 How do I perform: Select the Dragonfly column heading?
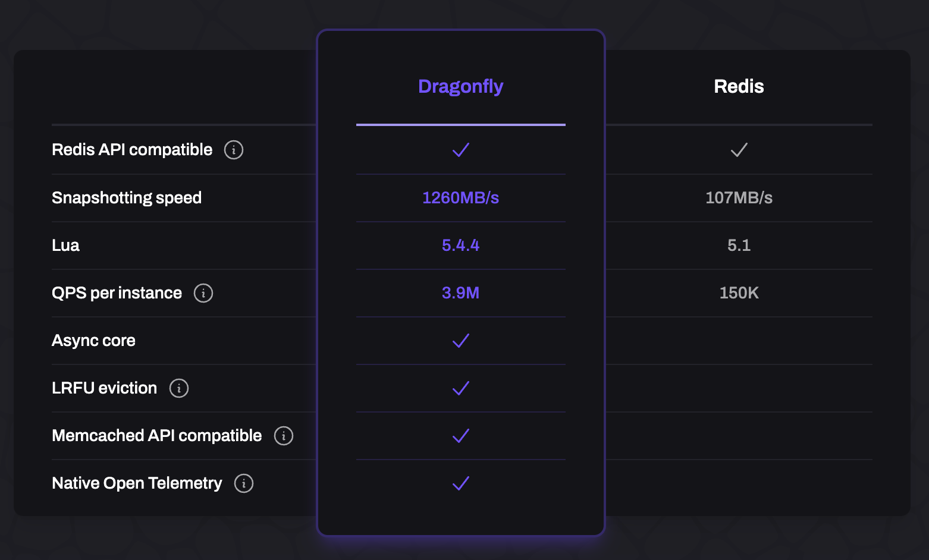pyautogui.click(x=461, y=86)
